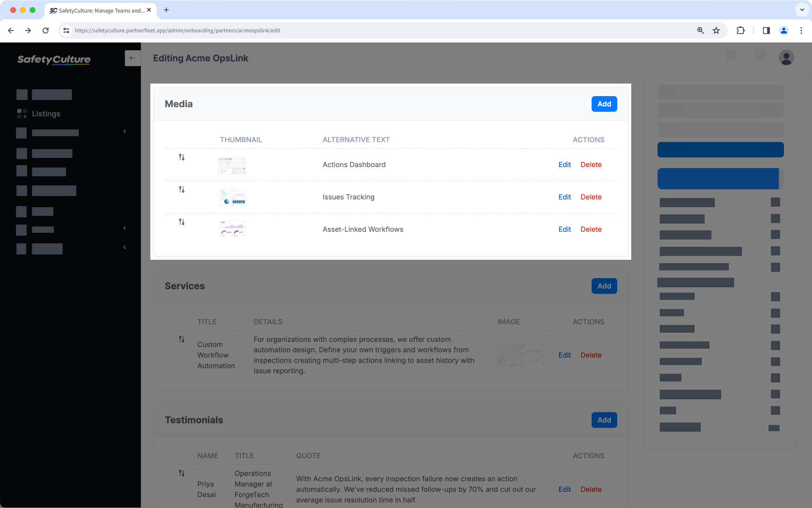The image size is (812, 508).
Task: Edit the Actions Dashboard media
Action: tap(565, 165)
